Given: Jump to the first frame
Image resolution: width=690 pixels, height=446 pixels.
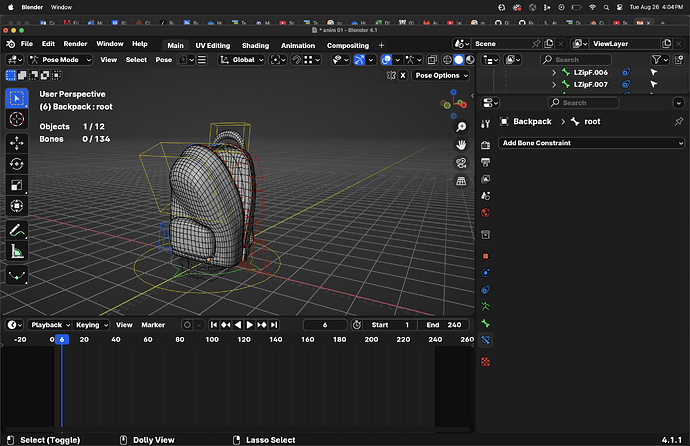Looking at the screenshot, I should 214,325.
